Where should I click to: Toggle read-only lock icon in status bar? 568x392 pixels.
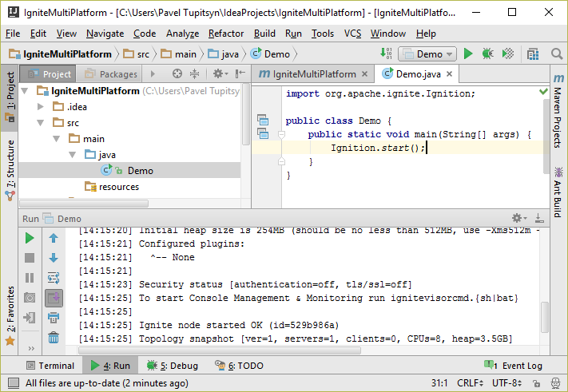tap(537, 383)
